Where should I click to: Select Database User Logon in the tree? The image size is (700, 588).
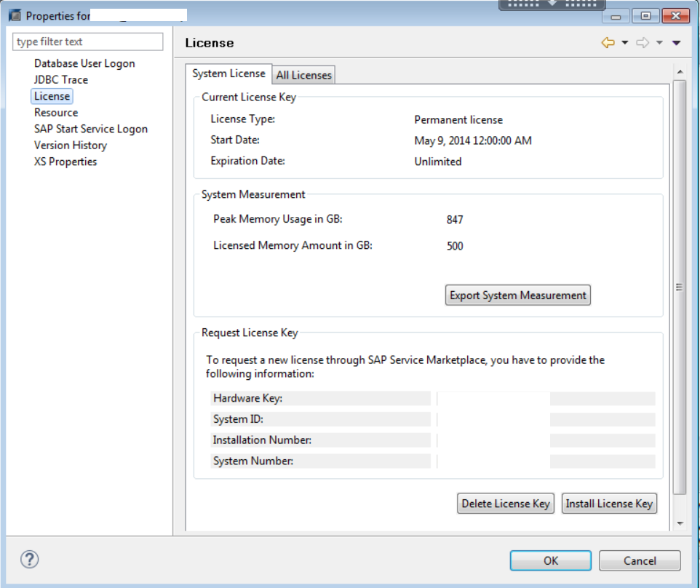(84, 63)
